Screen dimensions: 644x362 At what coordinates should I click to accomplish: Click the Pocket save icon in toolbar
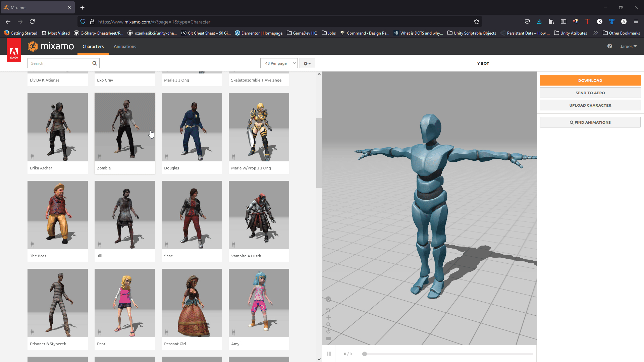tap(527, 21)
